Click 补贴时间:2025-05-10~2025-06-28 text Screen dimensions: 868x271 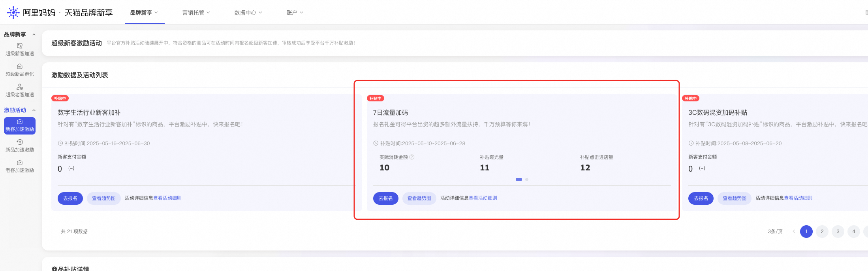click(x=423, y=143)
